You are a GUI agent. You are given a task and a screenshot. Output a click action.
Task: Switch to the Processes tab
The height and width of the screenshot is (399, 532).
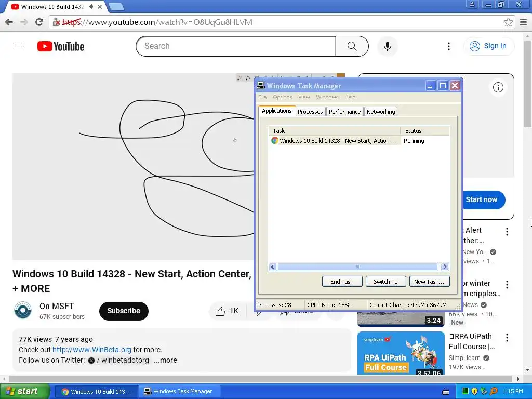[310, 112]
